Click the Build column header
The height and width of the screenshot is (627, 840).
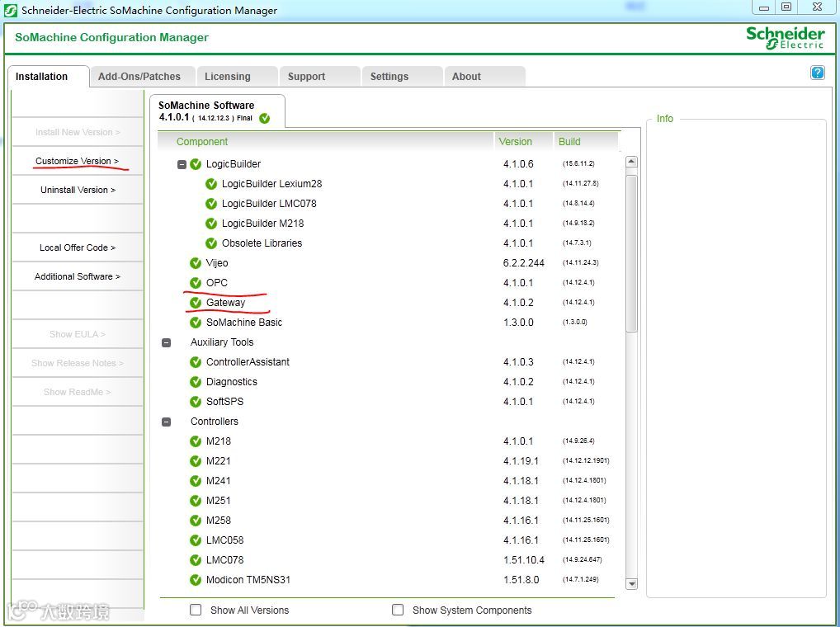586,141
